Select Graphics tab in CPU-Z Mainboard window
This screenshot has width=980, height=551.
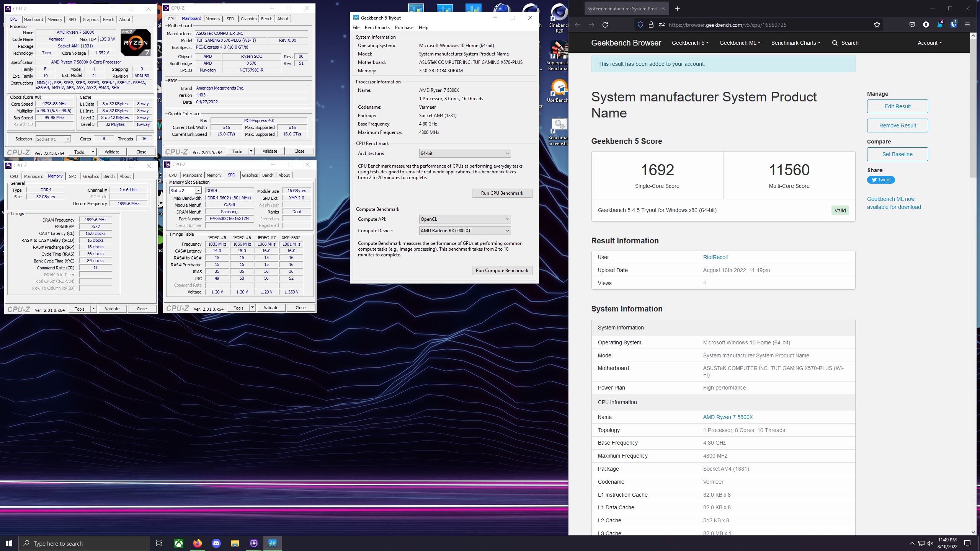[x=248, y=19]
